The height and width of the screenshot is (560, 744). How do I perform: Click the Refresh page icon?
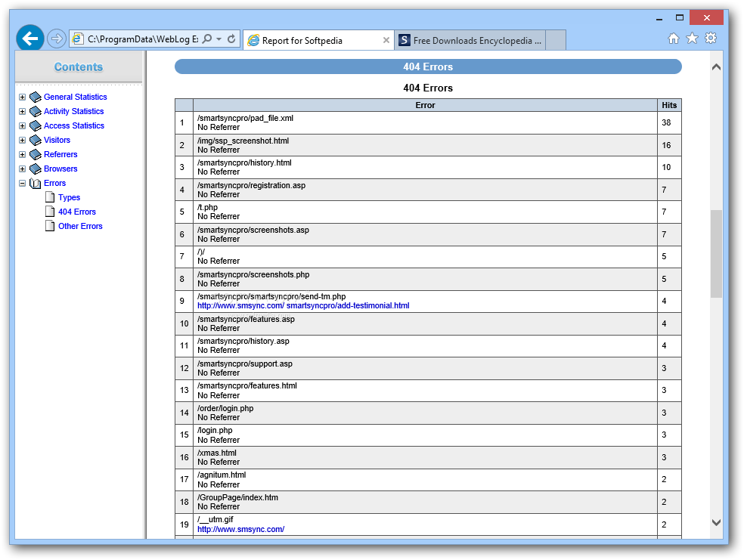[x=231, y=39]
